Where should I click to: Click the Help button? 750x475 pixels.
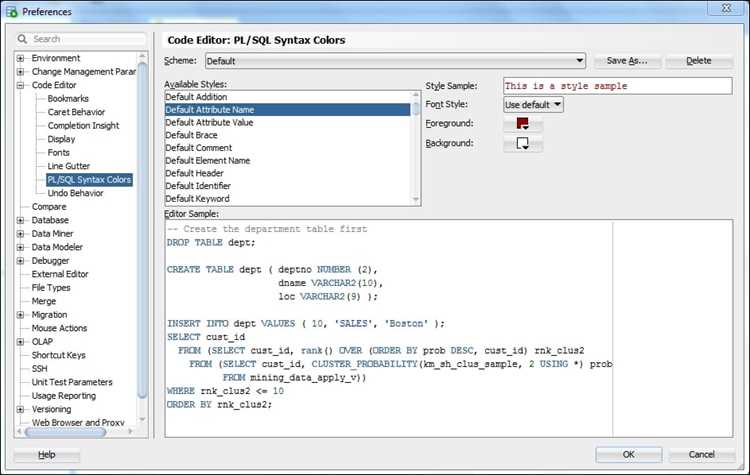coord(46,455)
